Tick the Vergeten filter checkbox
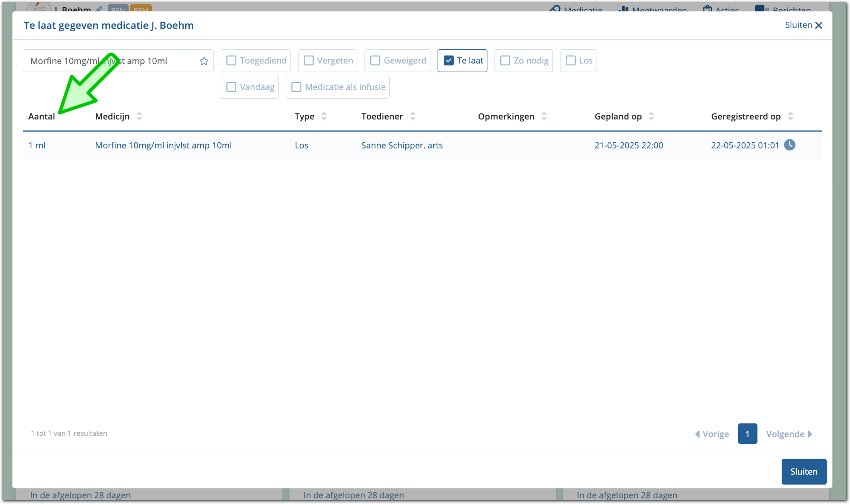 coord(309,61)
